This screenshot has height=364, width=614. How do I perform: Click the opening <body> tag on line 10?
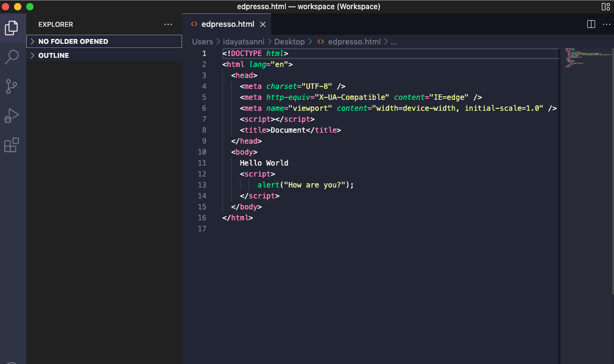[244, 152]
